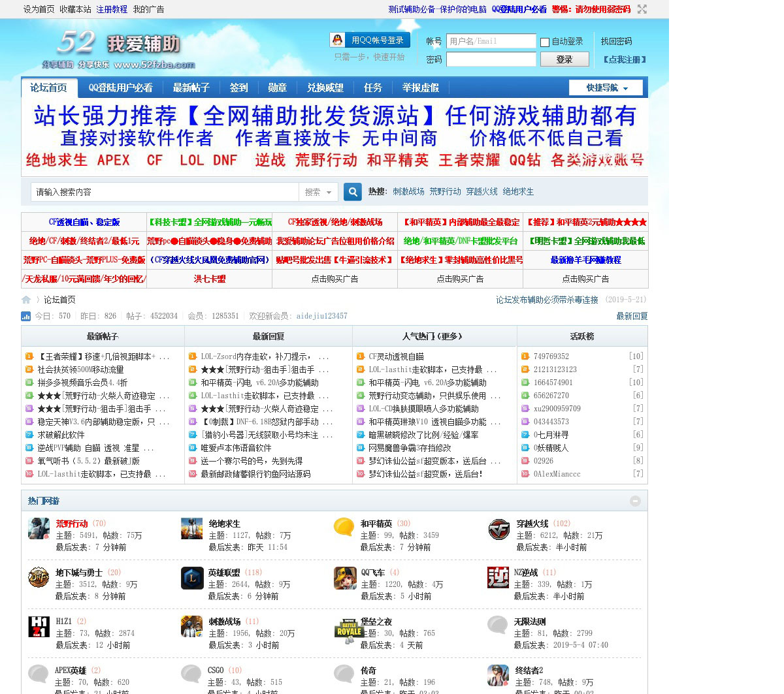Click the 最新撸羊毛网赚教程 ad link
The height and width of the screenshot is (694, 784).
tap(585, 259)
